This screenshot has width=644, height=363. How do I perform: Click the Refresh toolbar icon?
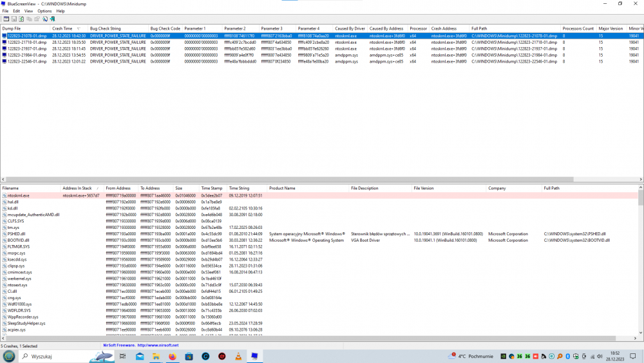point(21,19)
